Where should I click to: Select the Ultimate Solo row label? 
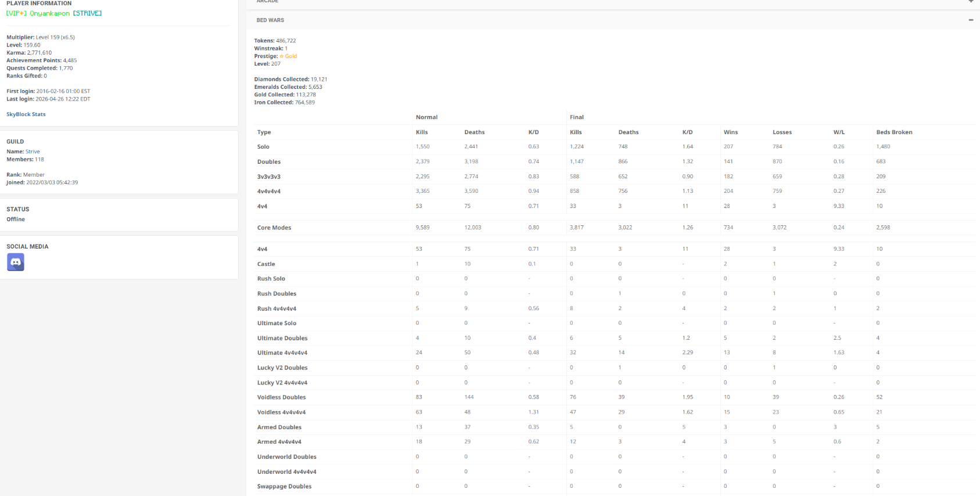point(277,324)
